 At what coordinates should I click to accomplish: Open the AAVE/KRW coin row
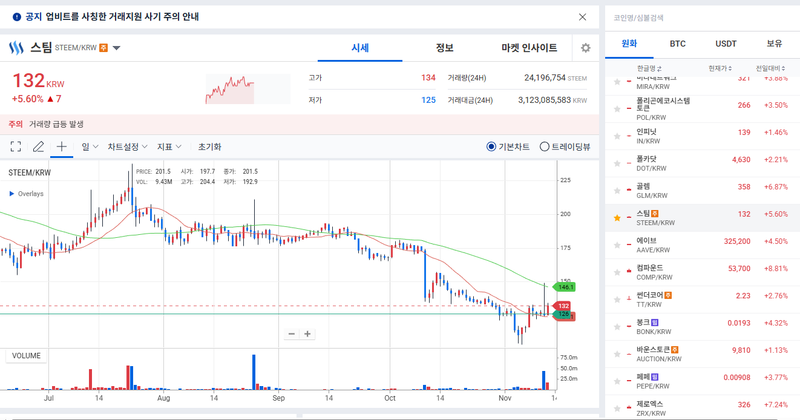tap(700, 245)
